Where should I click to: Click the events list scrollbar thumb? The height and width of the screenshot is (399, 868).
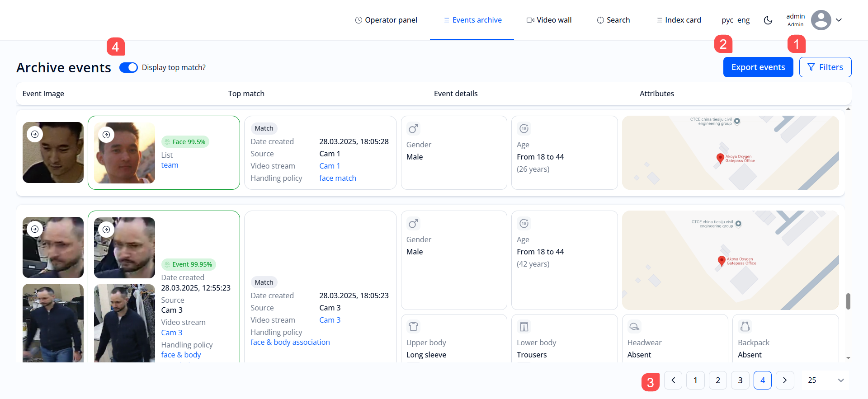849,301
